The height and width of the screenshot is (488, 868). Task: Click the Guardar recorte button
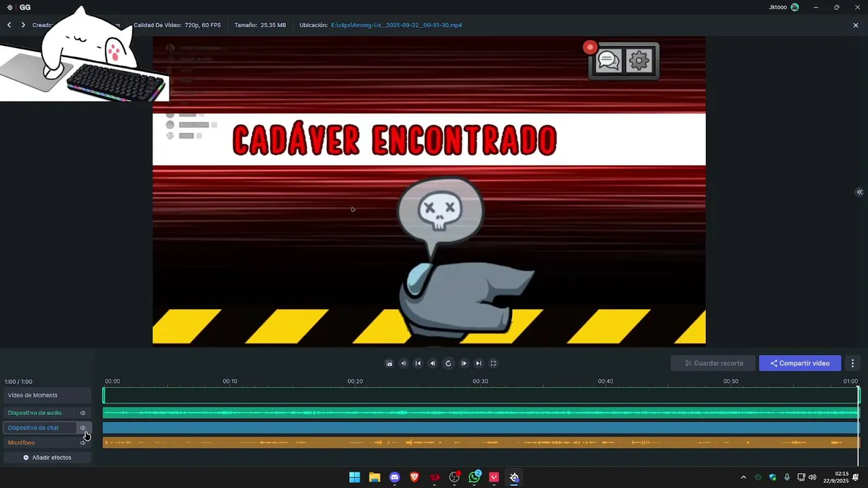pos(713,363)
